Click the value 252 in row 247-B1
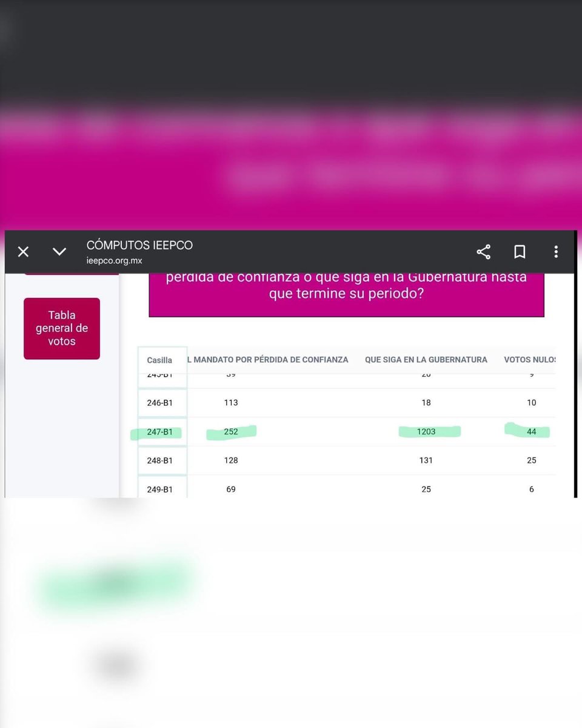 tap(231, 432)
